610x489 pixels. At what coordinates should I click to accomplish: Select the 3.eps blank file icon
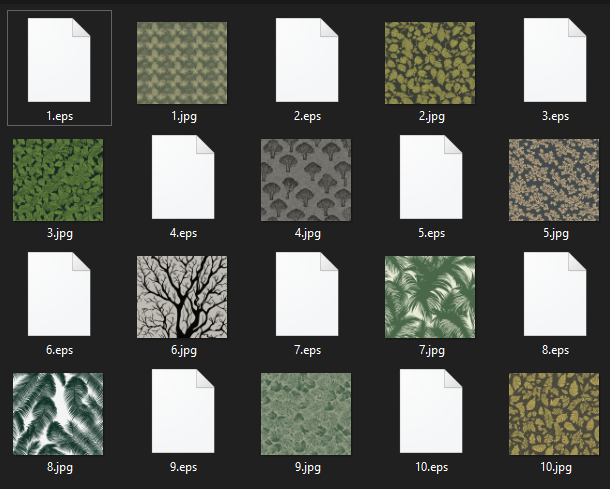click(555, 60)
